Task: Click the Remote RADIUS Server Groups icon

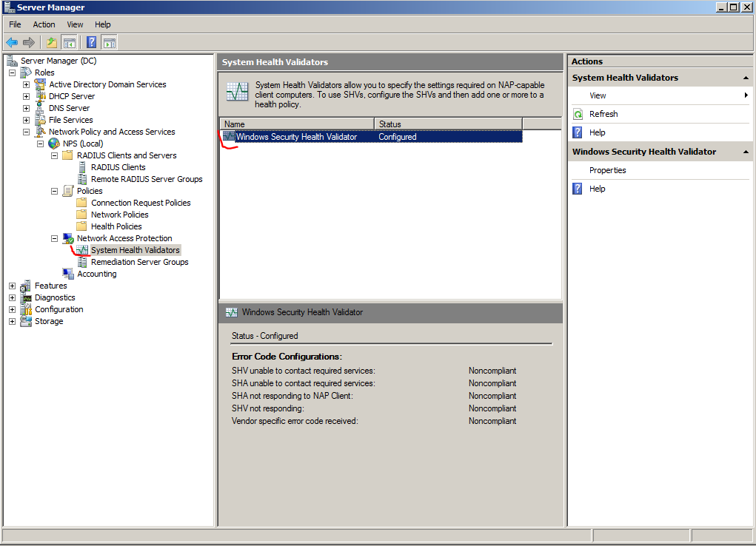Action: [82, 179]
